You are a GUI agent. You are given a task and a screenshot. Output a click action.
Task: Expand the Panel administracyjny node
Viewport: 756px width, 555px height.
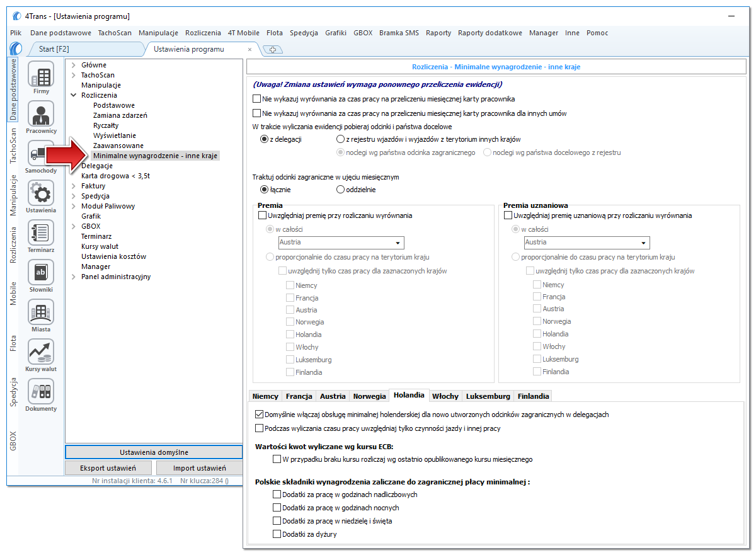[74, 277]
